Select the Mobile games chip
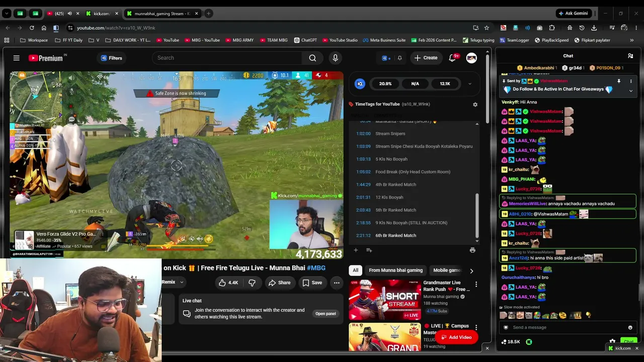The width and height of the screenshot is (644, 362). (x=447, y=270)
